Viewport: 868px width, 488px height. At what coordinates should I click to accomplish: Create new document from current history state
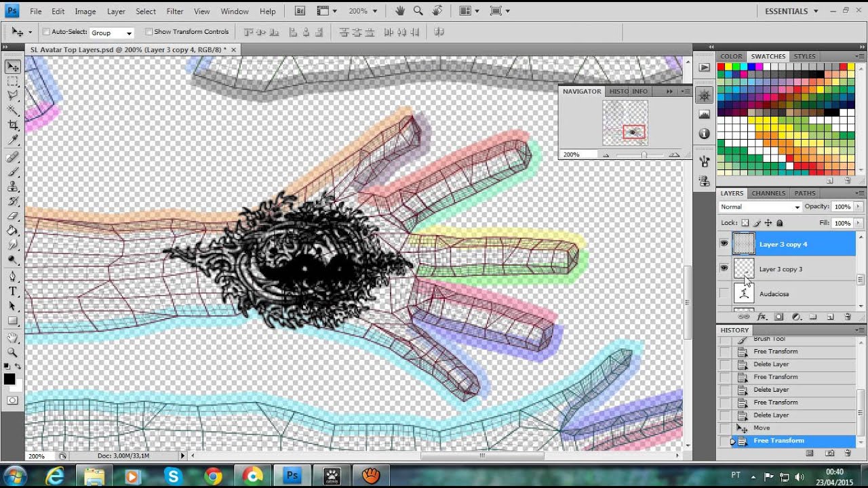pyautogui.click(x=810, y=453)
